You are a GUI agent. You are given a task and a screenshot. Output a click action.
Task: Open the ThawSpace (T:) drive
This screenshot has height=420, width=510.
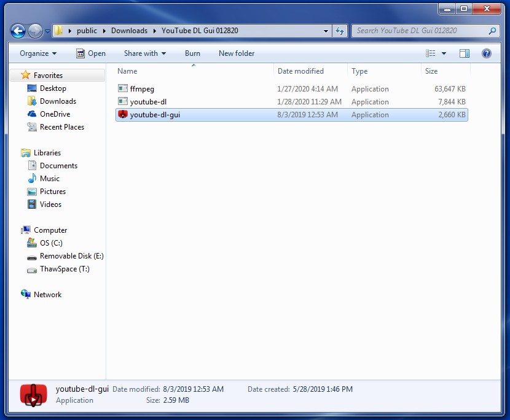click(x=65, y=269)
